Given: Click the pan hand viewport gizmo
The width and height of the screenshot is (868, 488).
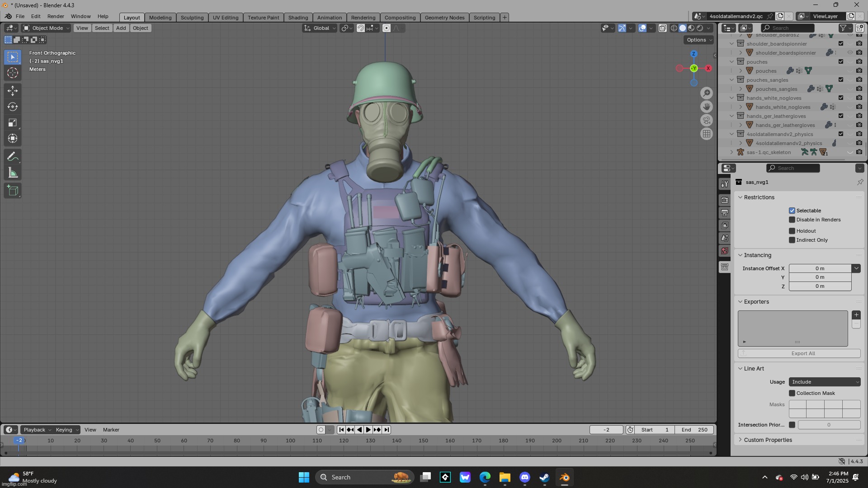Looking at the screenshot, I should [707, 107].
